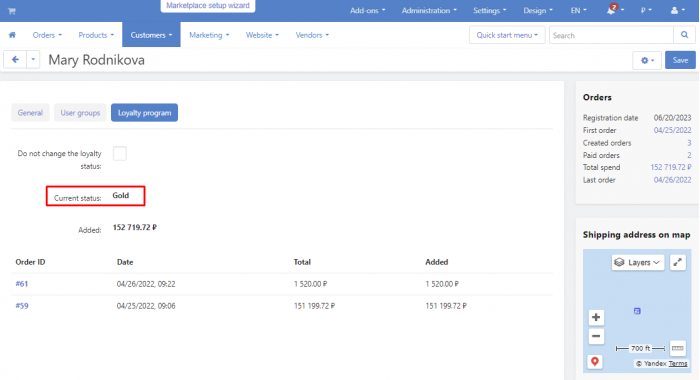The image size is (700, 380).
Task: Click the map location pin button
Action: click(x=595, y=362)
